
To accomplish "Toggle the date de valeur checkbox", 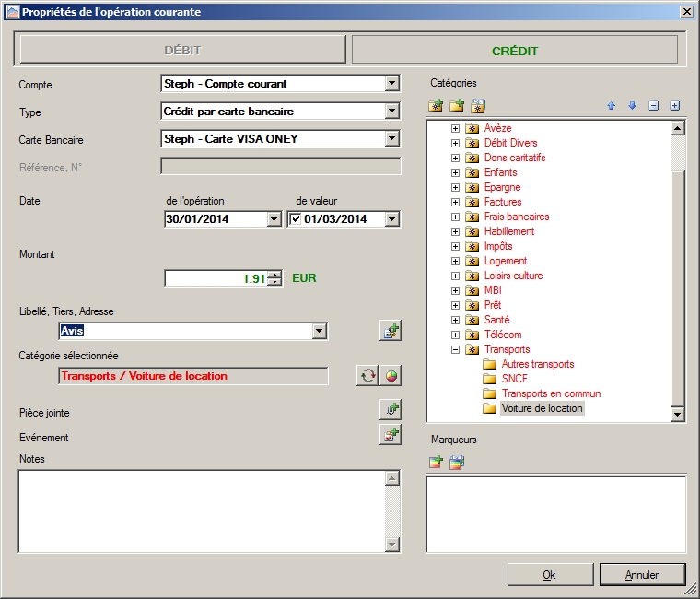I will click(295, 219).
